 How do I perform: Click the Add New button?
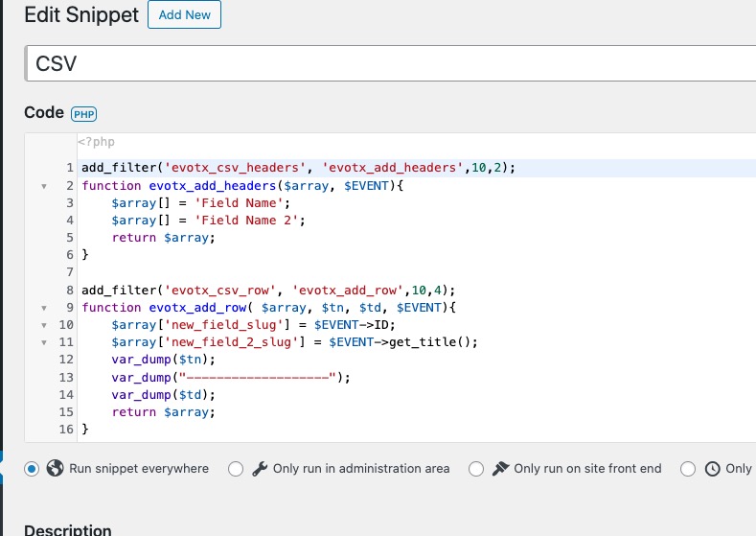click(184, 15)
